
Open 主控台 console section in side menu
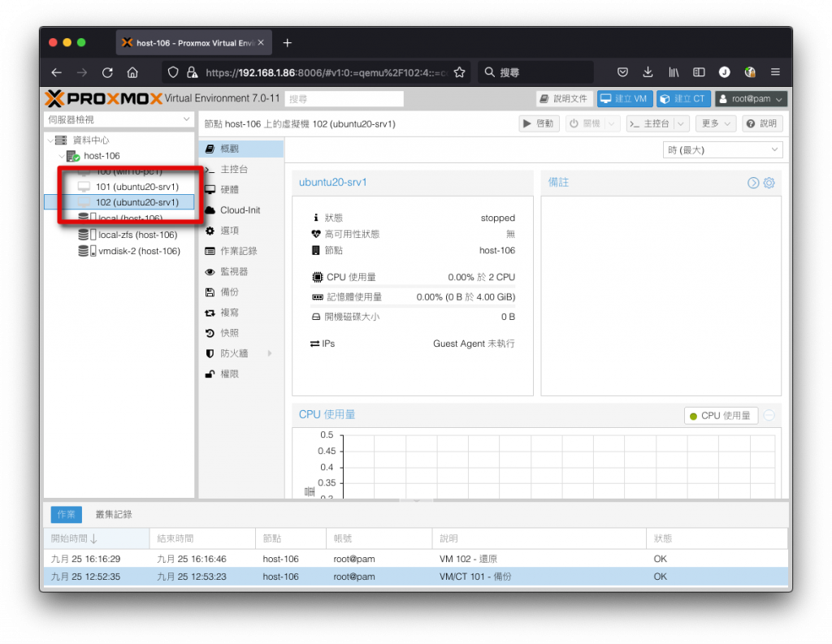(x=240, y=169)
